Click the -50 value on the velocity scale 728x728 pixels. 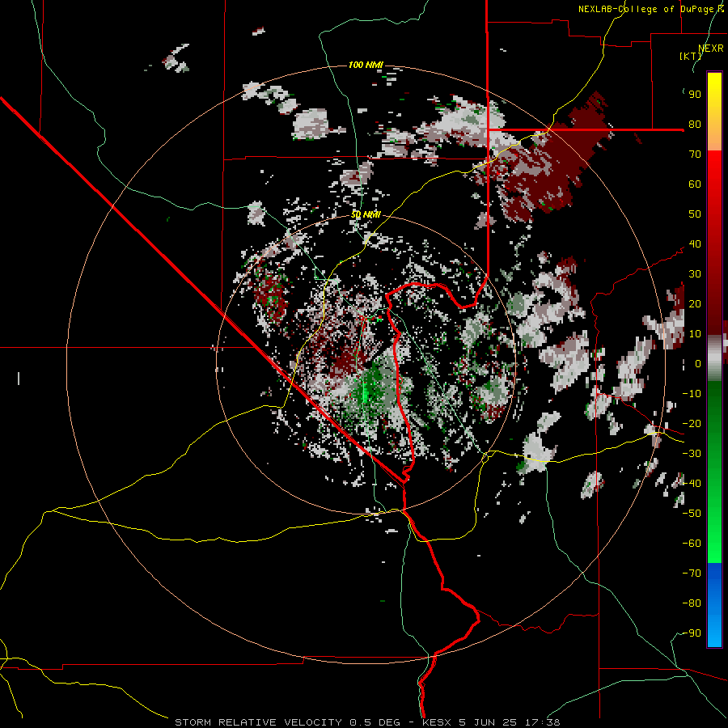(692, 514)
